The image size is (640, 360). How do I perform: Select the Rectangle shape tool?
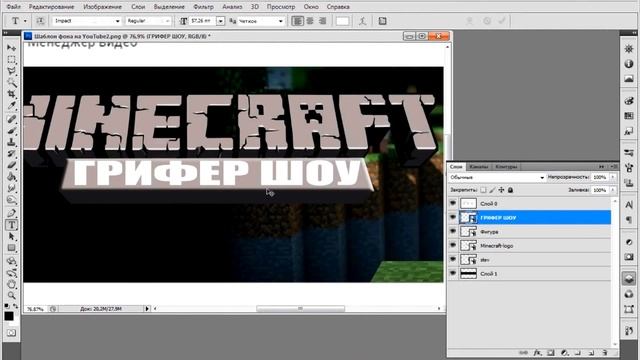coord(11,248)
